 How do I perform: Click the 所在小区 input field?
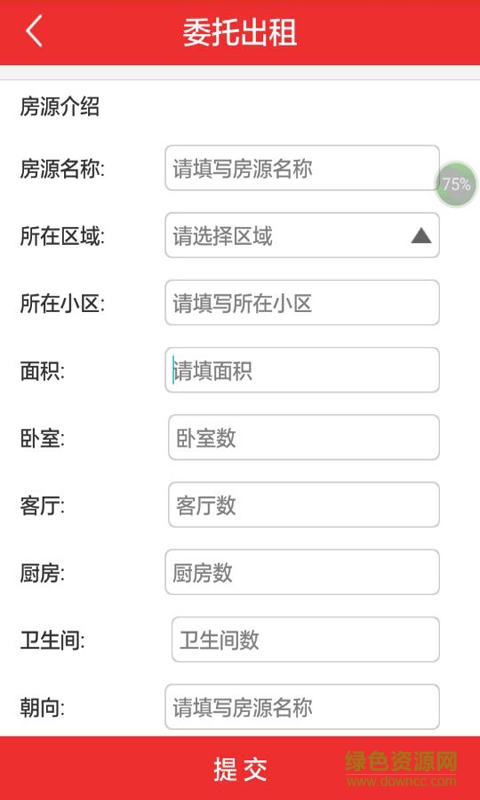click(x=302, y=303)
